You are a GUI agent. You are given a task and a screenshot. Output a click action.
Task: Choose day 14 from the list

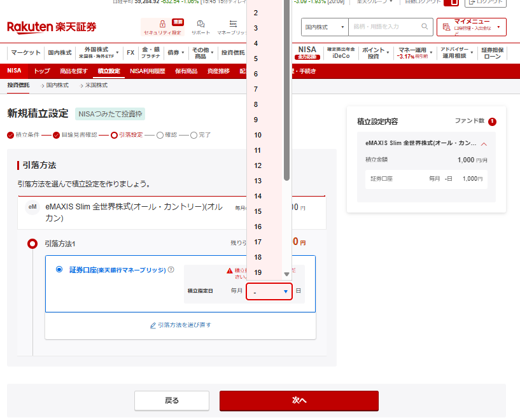coord(264,196)
